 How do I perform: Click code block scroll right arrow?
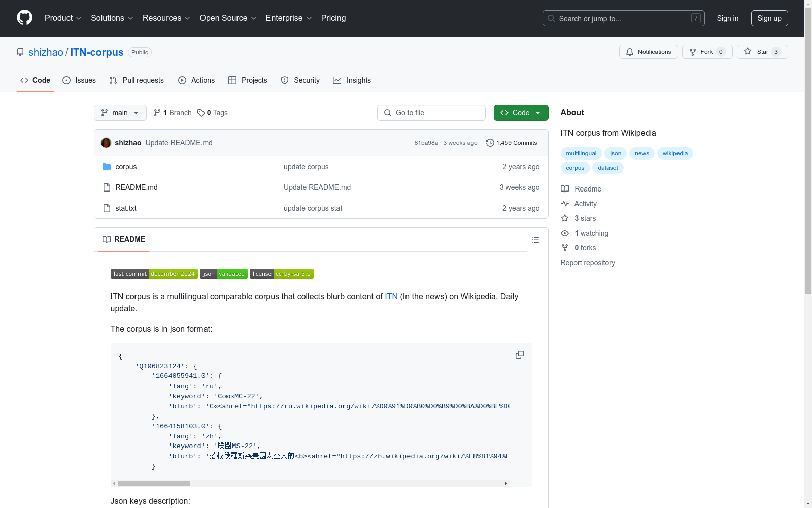click(x=506, y=483)
